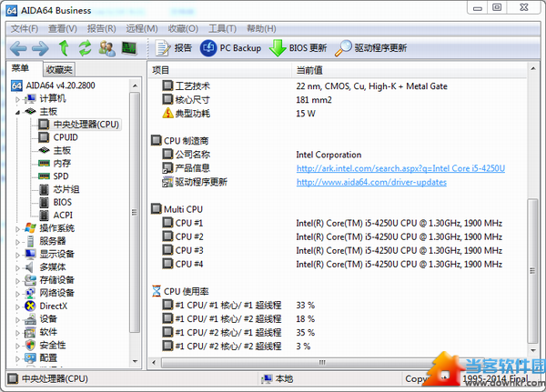Expand the 操作系统 tree node
The width and height of the screenshot is (546, 392).
click(17, 229)
